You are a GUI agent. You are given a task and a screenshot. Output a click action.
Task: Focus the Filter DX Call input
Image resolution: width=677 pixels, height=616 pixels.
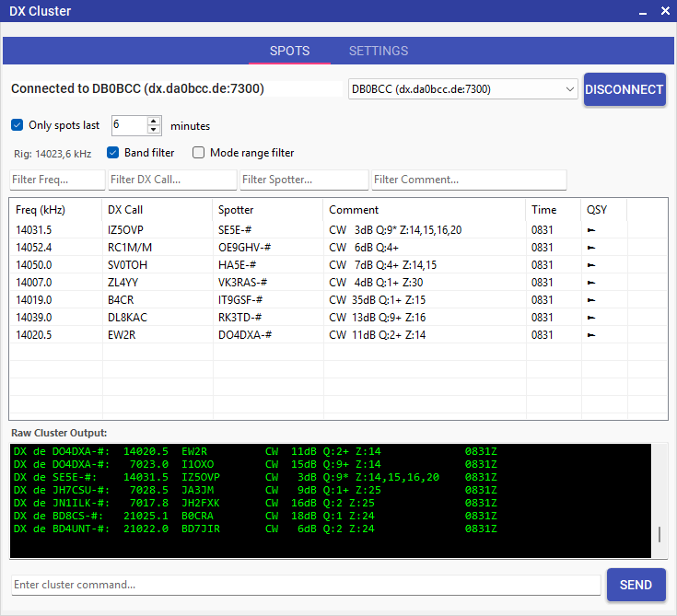coord(172,180)
